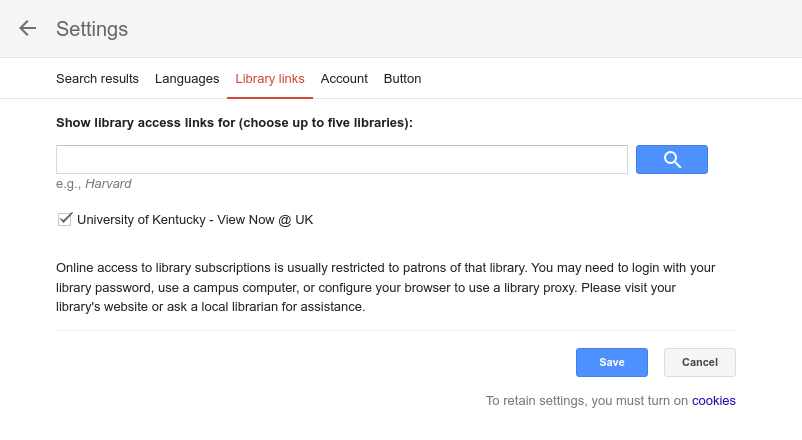Select the Library links tab
This screenshot has width=802, height=440.
click(x=270, y=79)
